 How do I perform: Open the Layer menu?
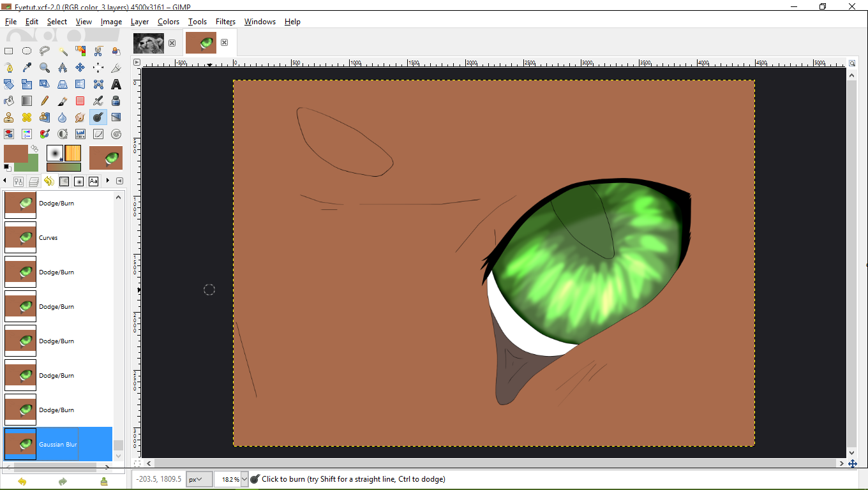[x=140, y=22]
